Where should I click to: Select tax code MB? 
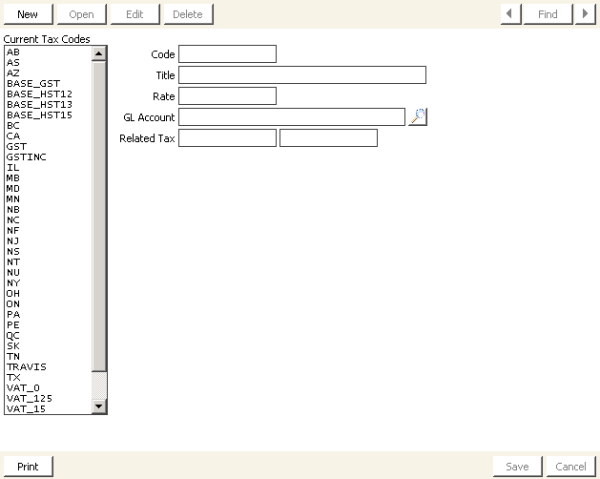click(x=48, y=178)
